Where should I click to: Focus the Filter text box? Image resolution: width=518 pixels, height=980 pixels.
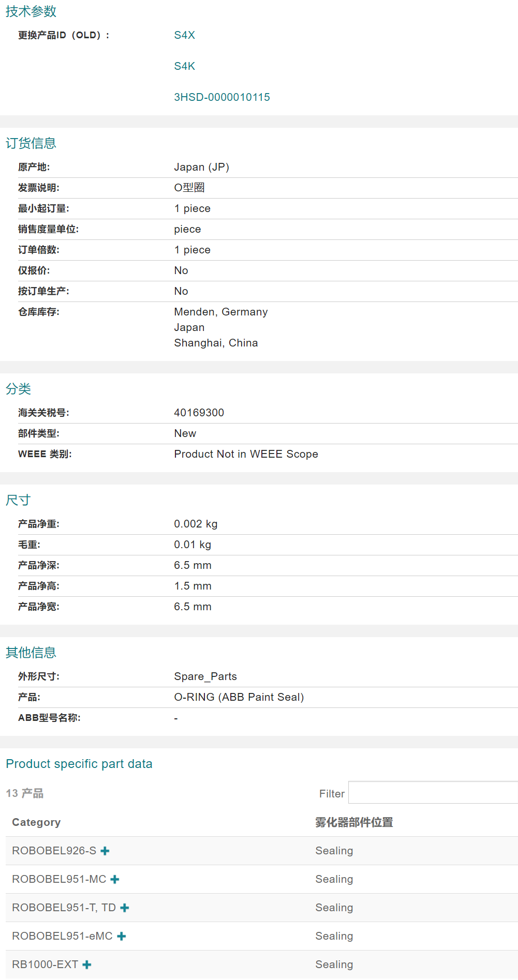pyautogui.click(x=433, y=793)
